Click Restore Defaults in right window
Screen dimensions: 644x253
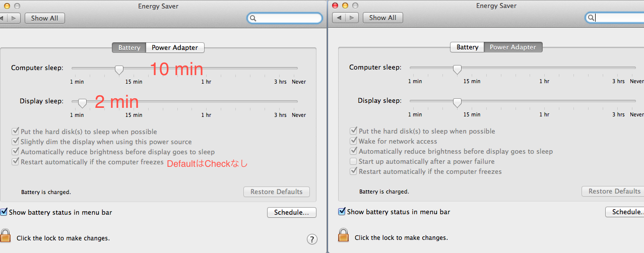614,191
